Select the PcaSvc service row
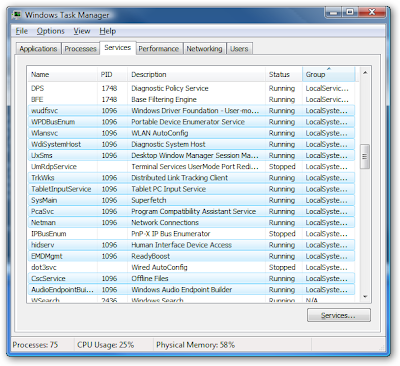Image resolution: width=400 pixels, height=366 pixels. click(x=192, y=211)
